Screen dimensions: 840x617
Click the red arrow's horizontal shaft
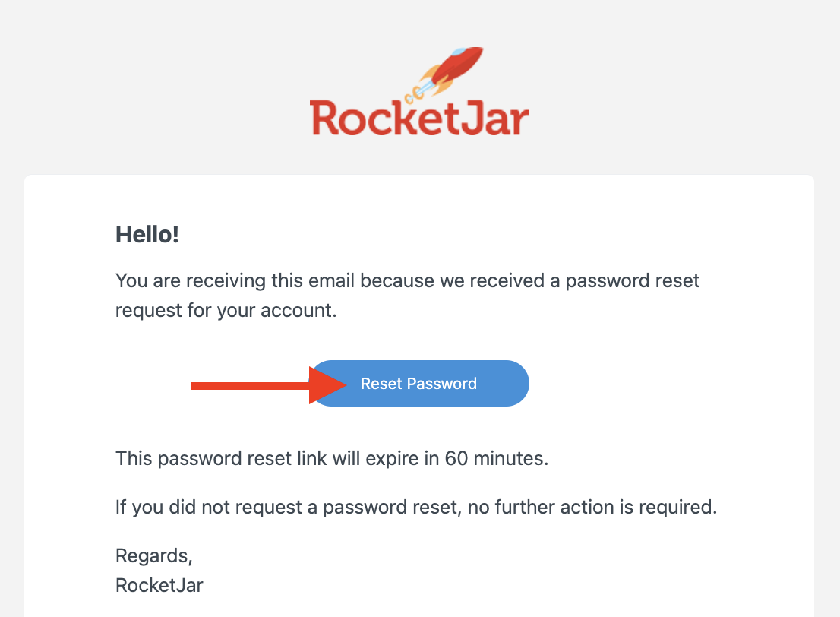(x=250, y=386)
